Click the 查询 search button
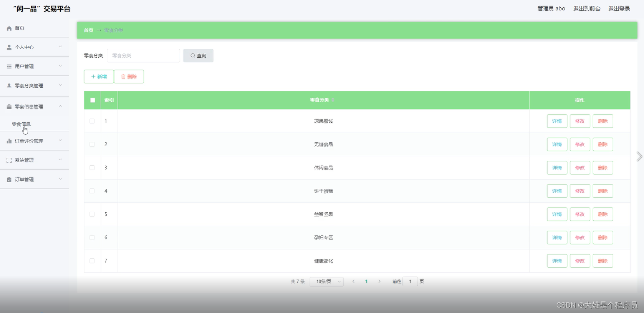The height and width of the screenshot is (313, 644). tap(198, 56)
